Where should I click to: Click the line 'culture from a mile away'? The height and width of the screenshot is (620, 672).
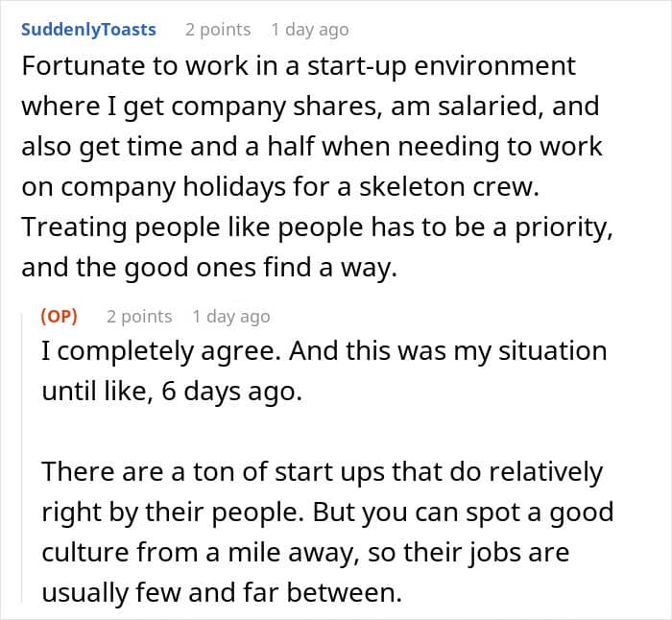305,553
